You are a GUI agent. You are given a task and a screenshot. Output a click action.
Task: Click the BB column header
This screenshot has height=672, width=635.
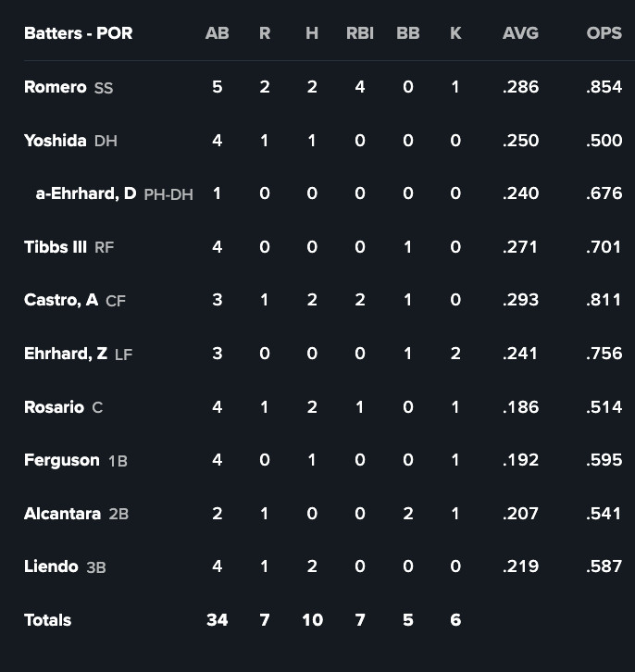[x=407, y=33]
